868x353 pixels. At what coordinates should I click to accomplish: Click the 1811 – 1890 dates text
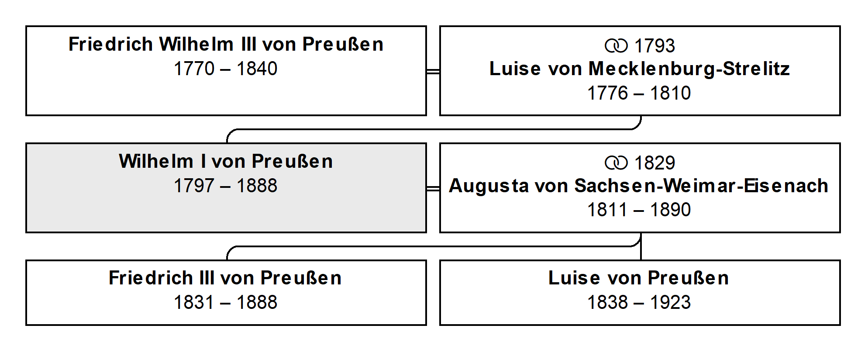639,210
